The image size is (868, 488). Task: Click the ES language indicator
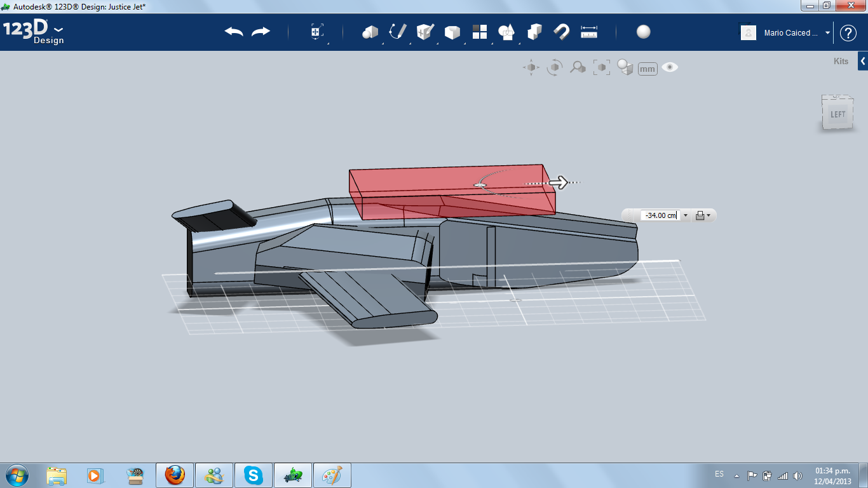click(719, 474)
